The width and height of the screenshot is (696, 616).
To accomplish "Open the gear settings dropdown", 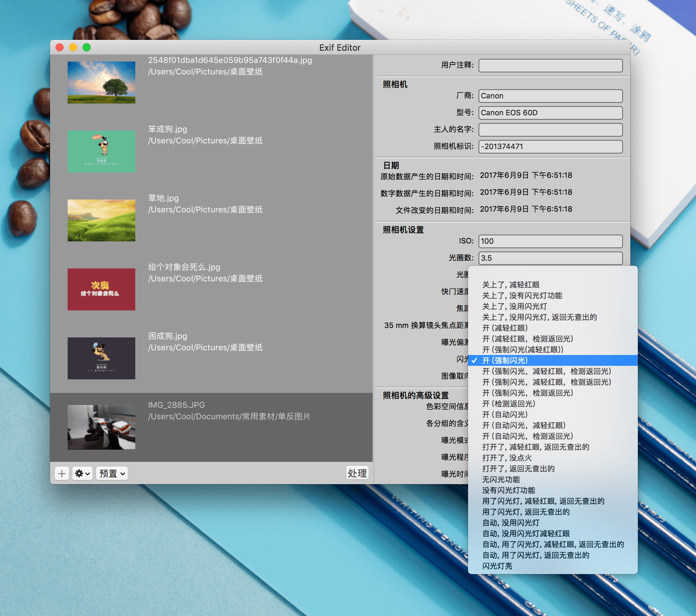I will point(83,473).
